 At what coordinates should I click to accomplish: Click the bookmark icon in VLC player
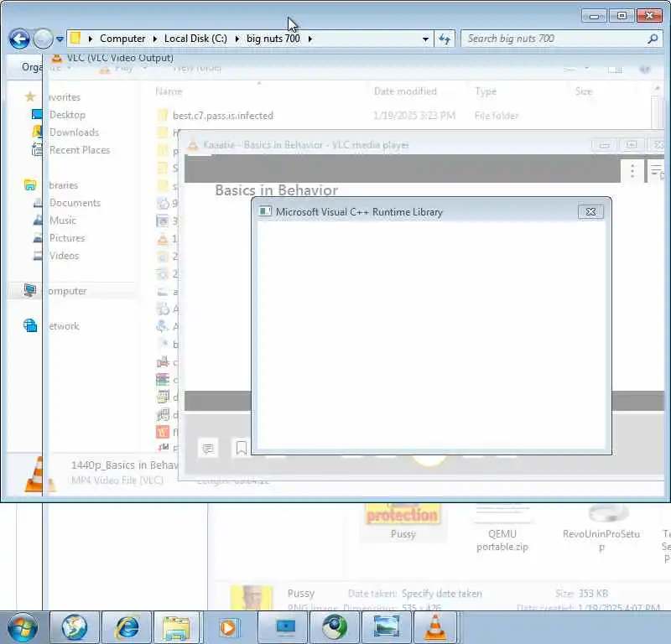point(241,448)
